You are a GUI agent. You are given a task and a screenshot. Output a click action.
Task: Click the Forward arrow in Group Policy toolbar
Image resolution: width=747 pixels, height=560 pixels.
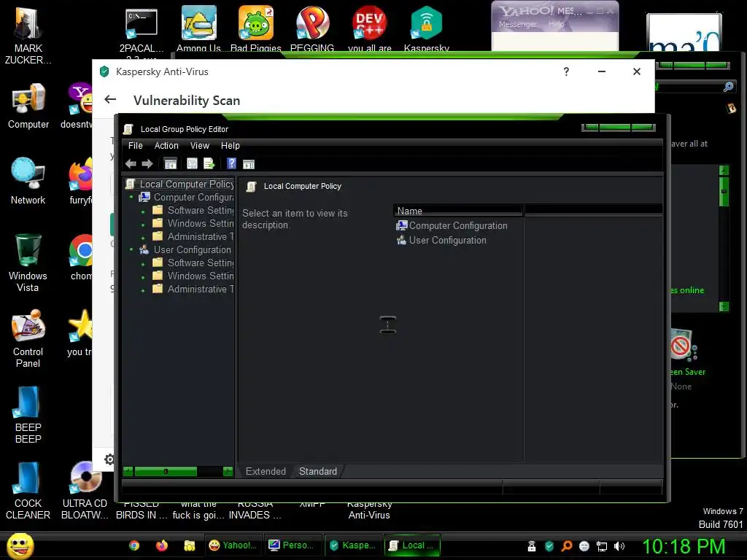(147, 164)
